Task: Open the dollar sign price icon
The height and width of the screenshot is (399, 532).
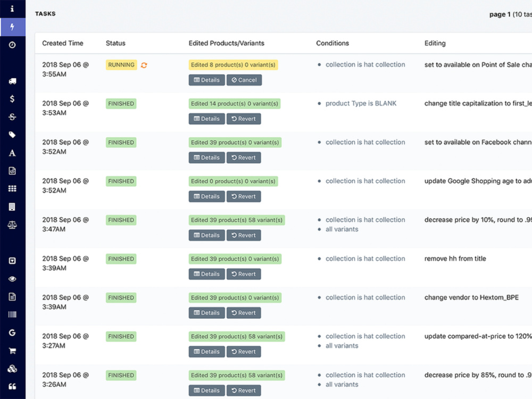Action: [x=12, y=99]
